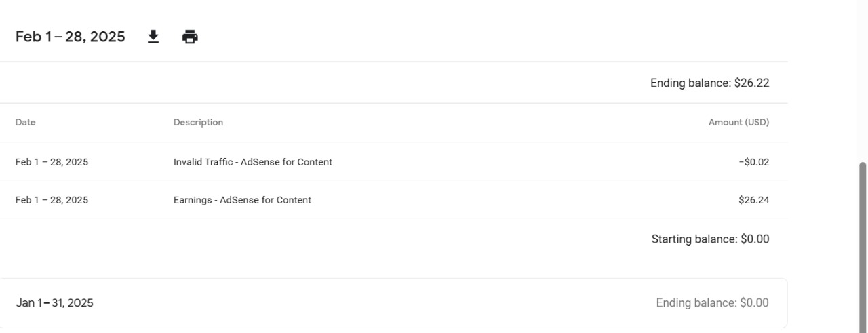This screenshot has height=333, width=868.
Task: Click the Amount (USD) column header
Action: pyautogui.click(x=738, y=123)
